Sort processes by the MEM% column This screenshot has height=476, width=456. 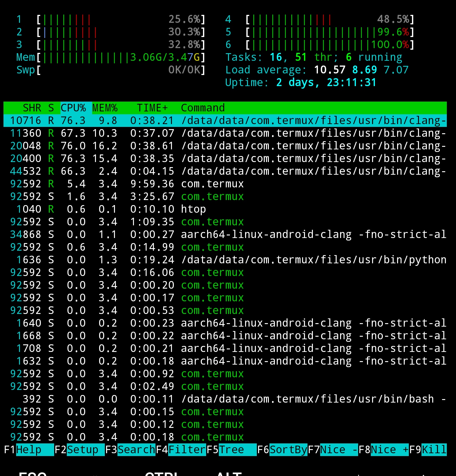[105, 108]
